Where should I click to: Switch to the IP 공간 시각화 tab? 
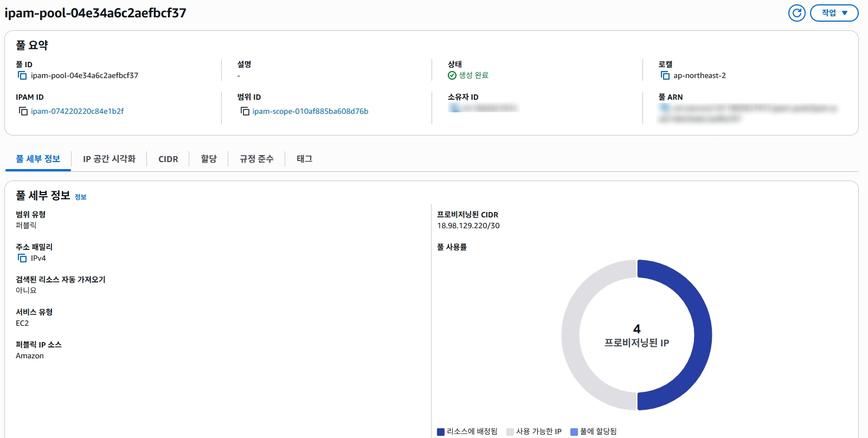[x=109, y=159]
